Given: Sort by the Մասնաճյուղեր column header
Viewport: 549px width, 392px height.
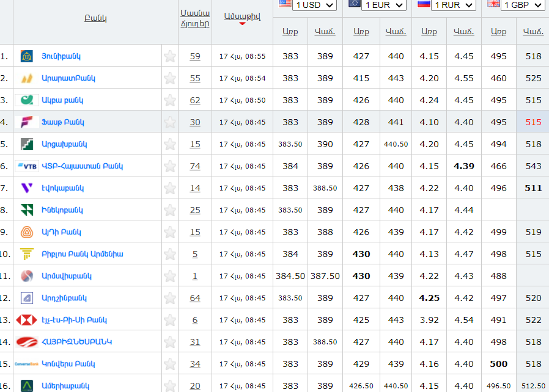Looking at the screenshot, I should tap(195, 18).
